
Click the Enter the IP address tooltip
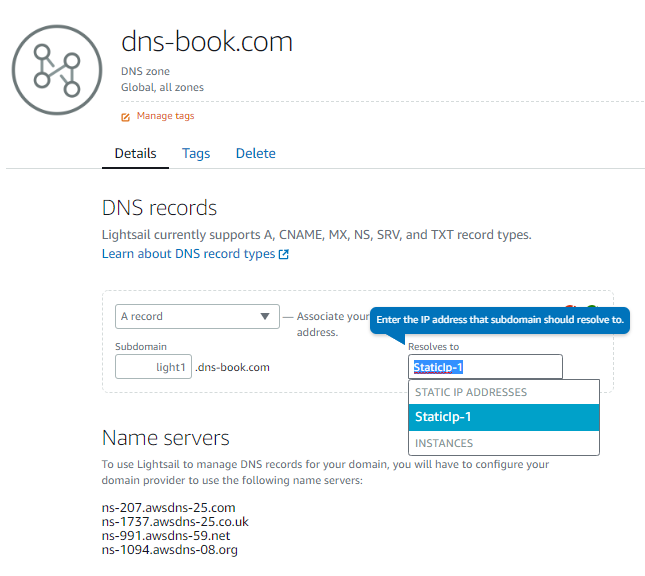(x=500, y=320)
